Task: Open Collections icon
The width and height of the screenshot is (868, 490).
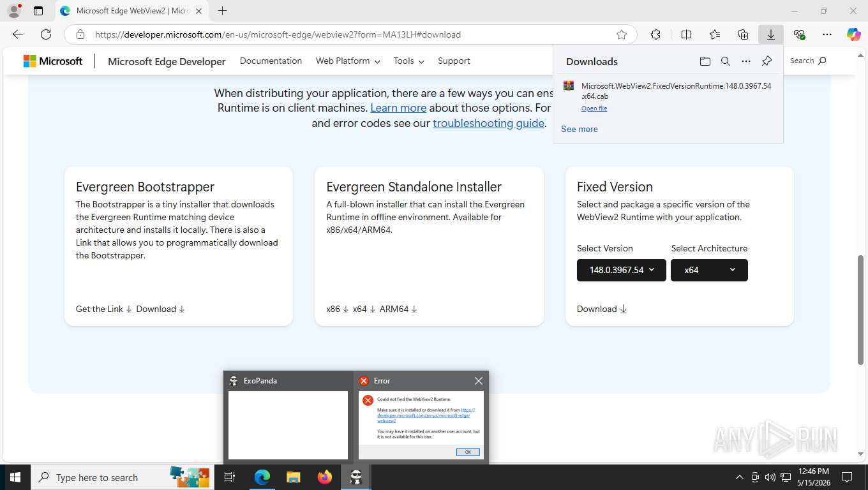Action: (x=743, y=34)
